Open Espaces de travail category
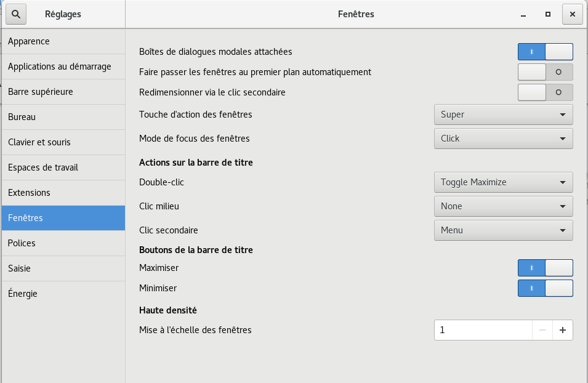The height and width of the screenshot is (383, 588). (x=63, y=167)
